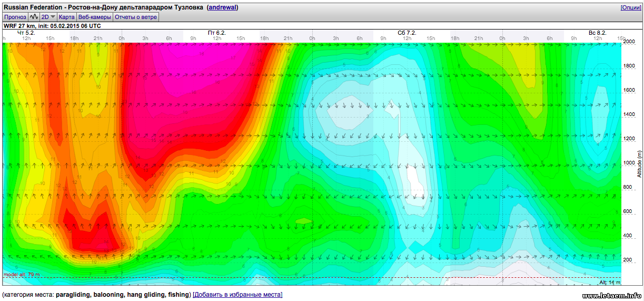644x301 pixels.
Task: Select the Отчеты о ветре tab
Action: (135, 17)
